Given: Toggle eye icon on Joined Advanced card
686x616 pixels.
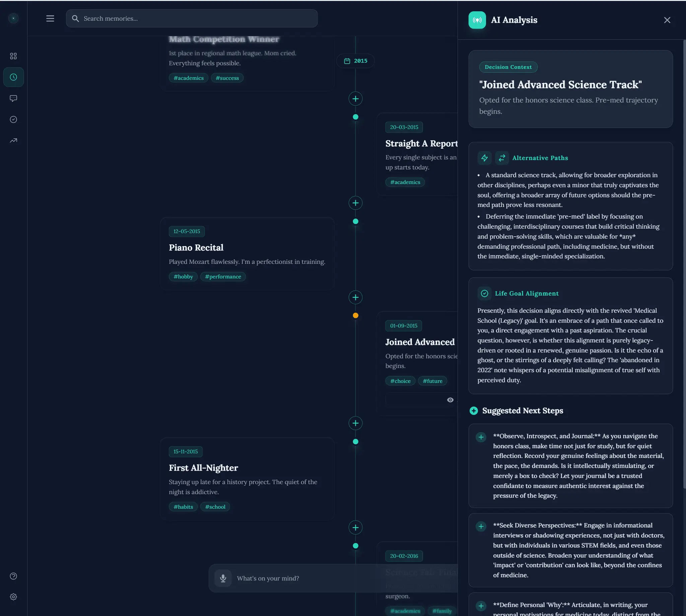Looking at the screenshot, I should (450, 400).
